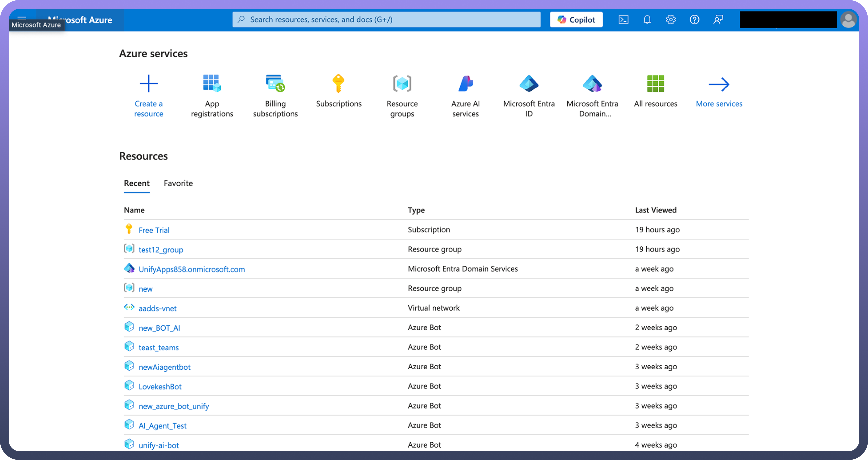
Task: Open the Cloud Shell icon
Action: (x=623, y=19)
